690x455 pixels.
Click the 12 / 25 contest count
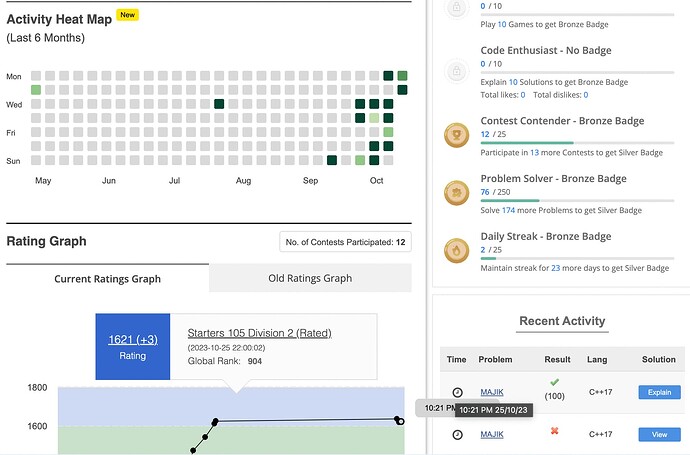coord(493,134)
